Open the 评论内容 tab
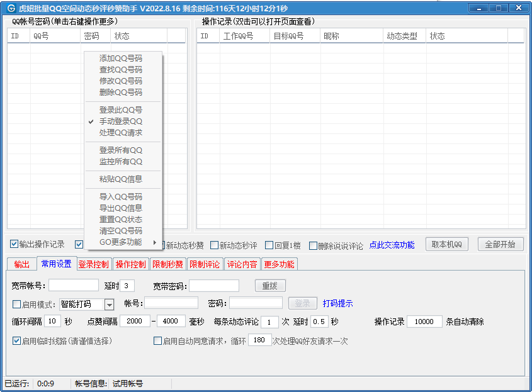This screenshot has height=392, width=532. coord(242,264)
